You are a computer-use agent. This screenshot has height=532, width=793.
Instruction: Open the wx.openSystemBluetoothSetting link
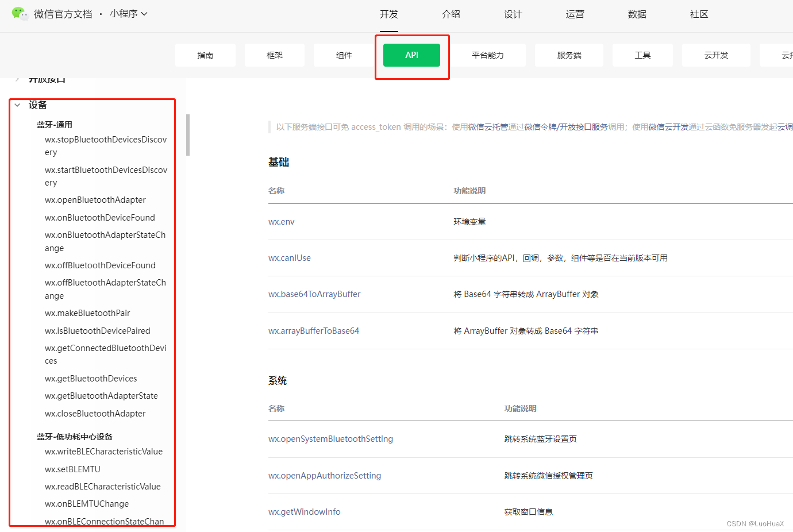pyautogui.click(x=331, y=439)
